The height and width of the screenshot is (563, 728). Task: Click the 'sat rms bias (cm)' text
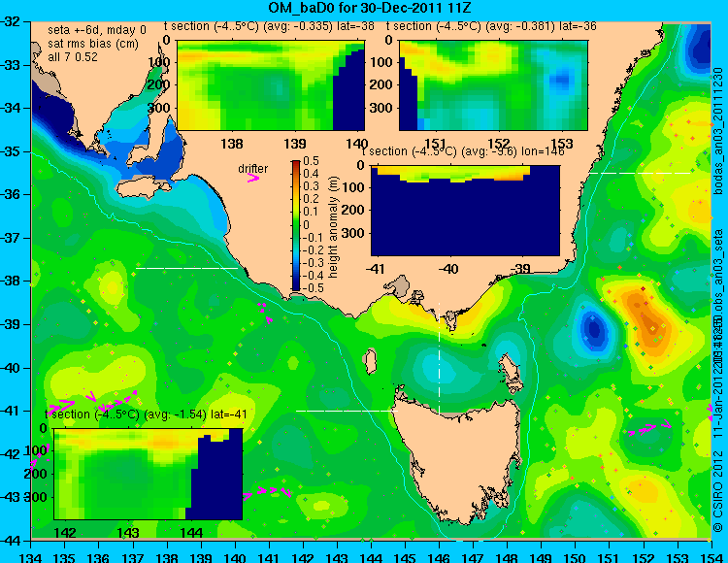point(93,44)
